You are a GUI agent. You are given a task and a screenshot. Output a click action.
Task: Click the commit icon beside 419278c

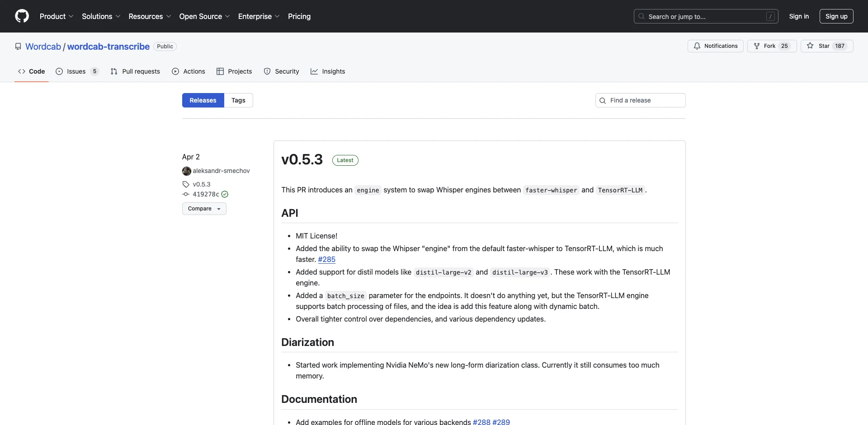(x=186, y=194)
